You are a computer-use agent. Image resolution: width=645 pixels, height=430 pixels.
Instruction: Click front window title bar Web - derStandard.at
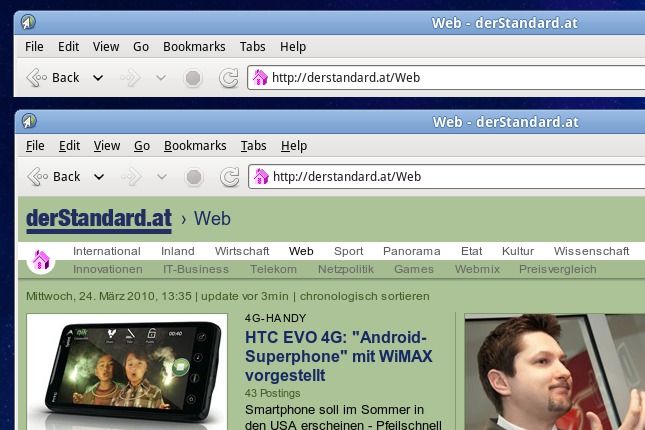pyautogui.click(x=506, y=122)
